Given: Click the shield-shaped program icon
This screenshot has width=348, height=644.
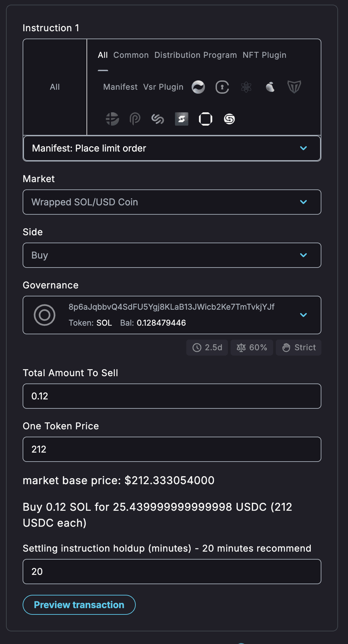Looking at the screenshot, I should [x=294, y=87].
